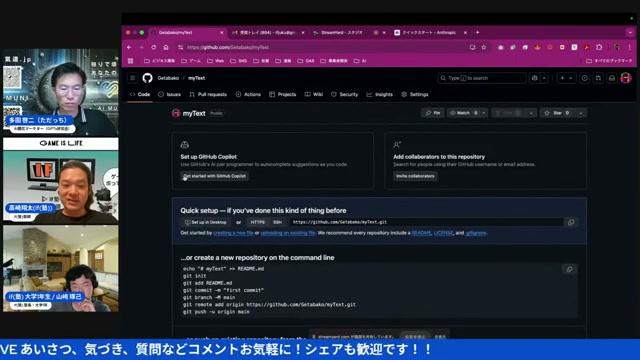Follow the creating a new file link
This screenshot has height=360, width=640.
(233, 233)
